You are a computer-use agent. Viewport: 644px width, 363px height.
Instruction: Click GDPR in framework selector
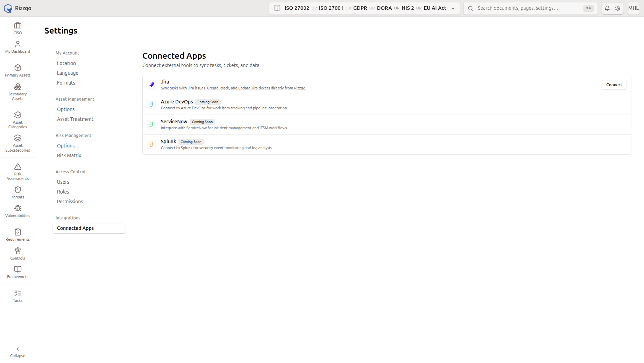[360, 8]
